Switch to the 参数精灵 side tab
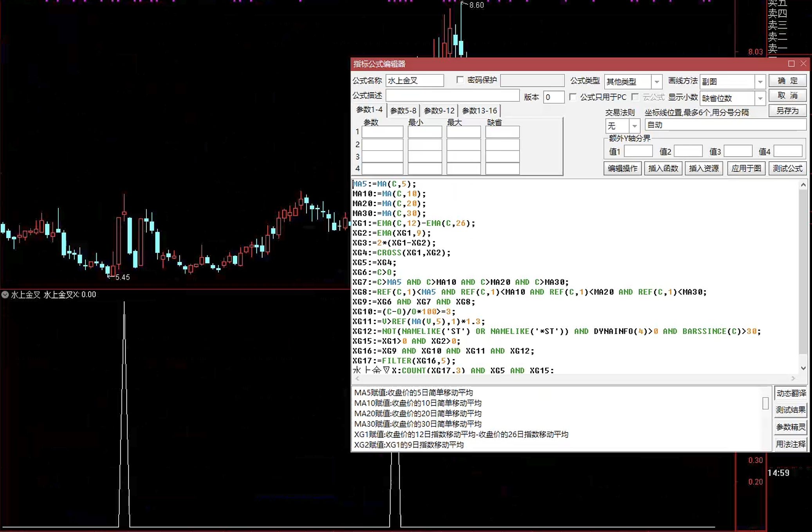This screenshot has width=812, height=532. pyautogui.click(x=791, y=427)
